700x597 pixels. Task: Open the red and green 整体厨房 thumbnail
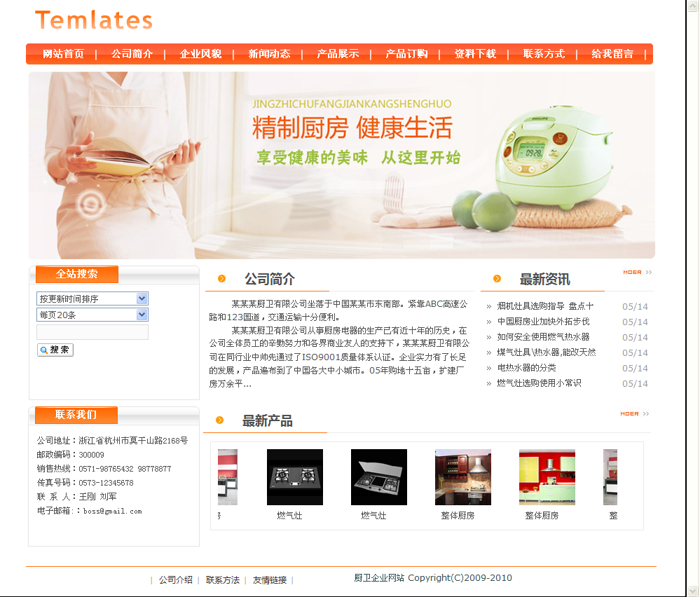(x=547, y=477)
